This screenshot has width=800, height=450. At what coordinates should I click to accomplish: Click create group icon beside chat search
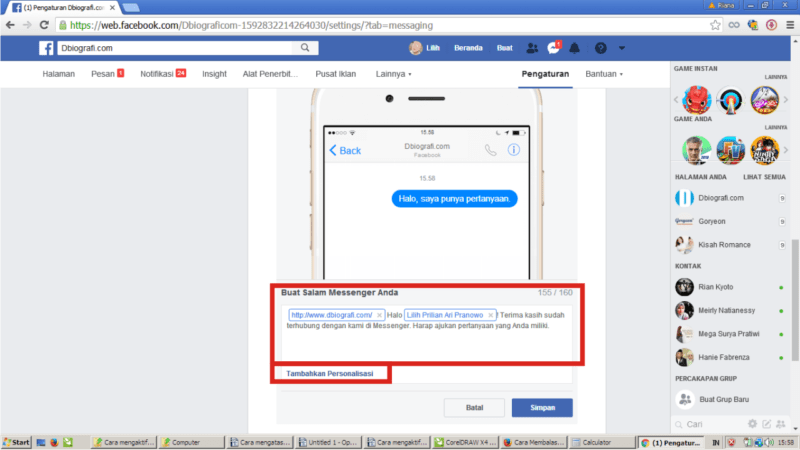[x=781, y=424]
